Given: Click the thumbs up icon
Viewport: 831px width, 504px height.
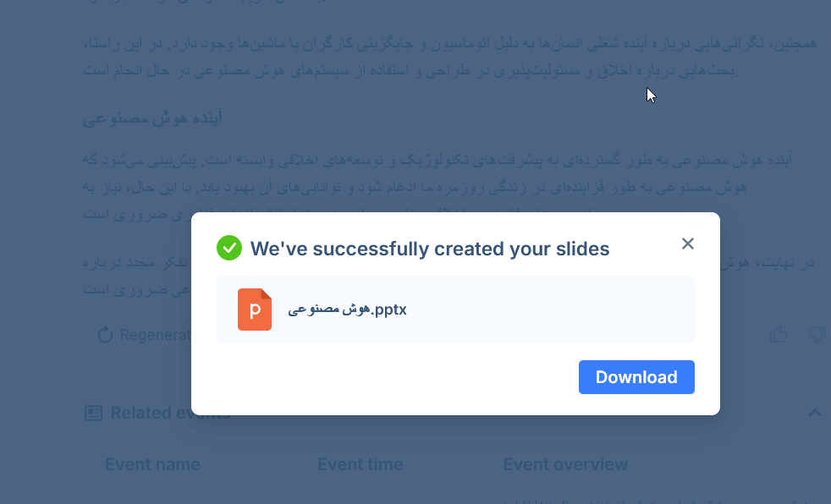Looking at the screenshot, I should (779, 335).
